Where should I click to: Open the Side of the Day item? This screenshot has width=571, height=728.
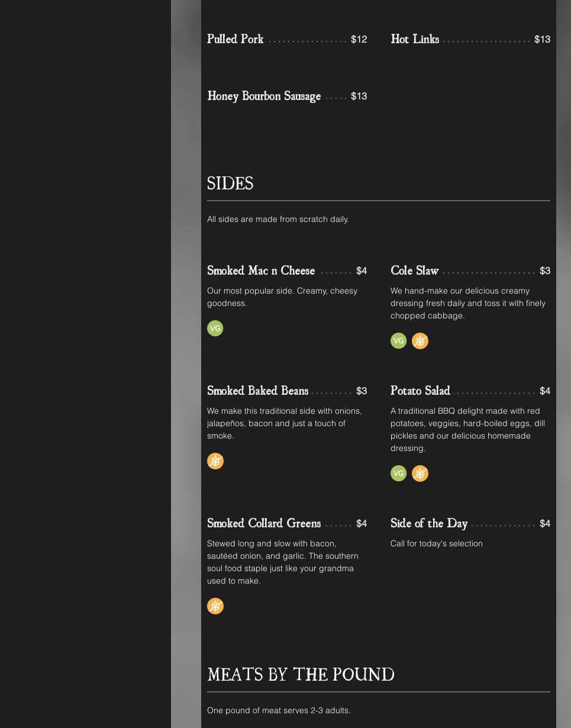pos(429,523)
